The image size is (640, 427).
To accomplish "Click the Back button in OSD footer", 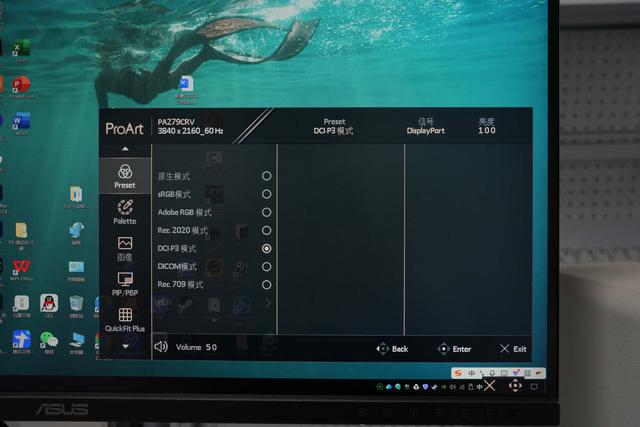I will (x=392, y=349).
